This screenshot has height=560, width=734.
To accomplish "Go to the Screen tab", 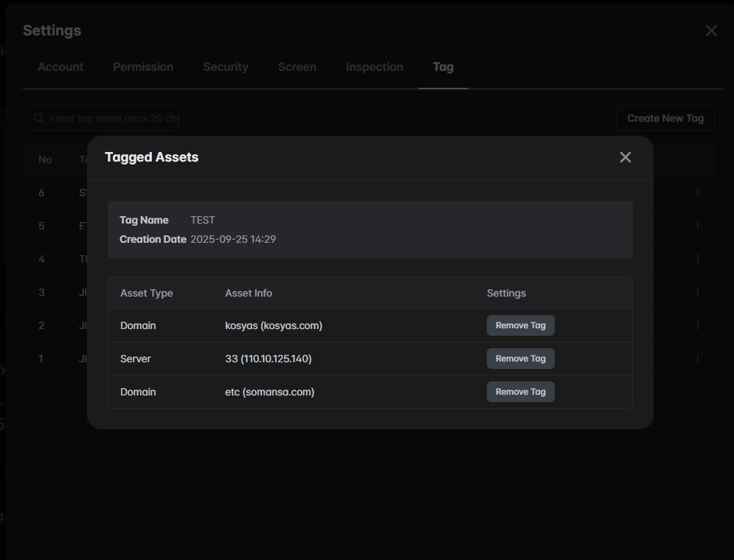I will point(297,67).
